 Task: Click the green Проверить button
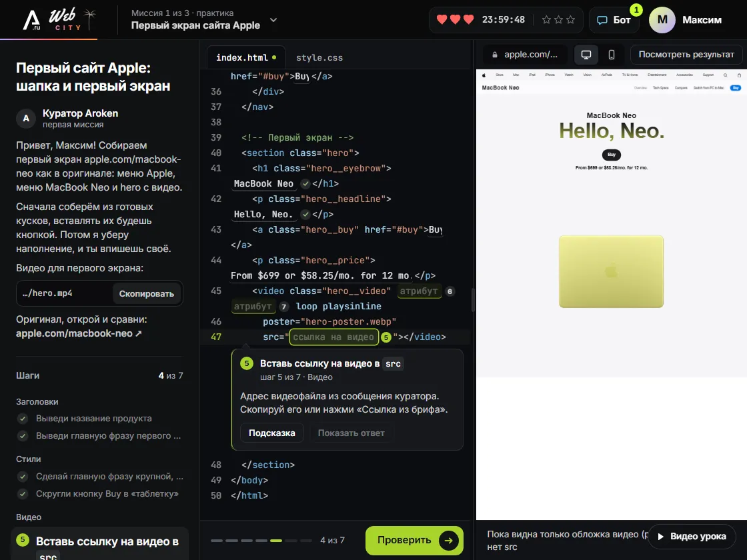pos(414,540)
